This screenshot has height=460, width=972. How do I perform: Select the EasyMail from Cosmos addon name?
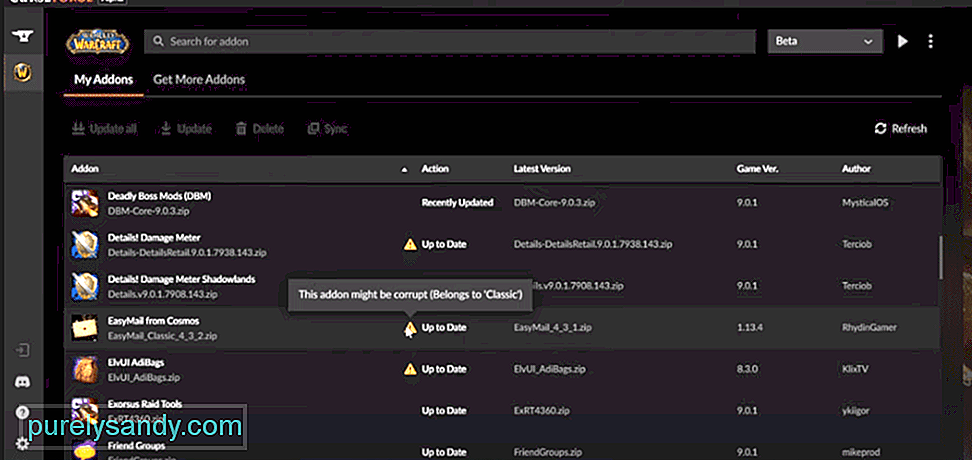coord(154,321)
